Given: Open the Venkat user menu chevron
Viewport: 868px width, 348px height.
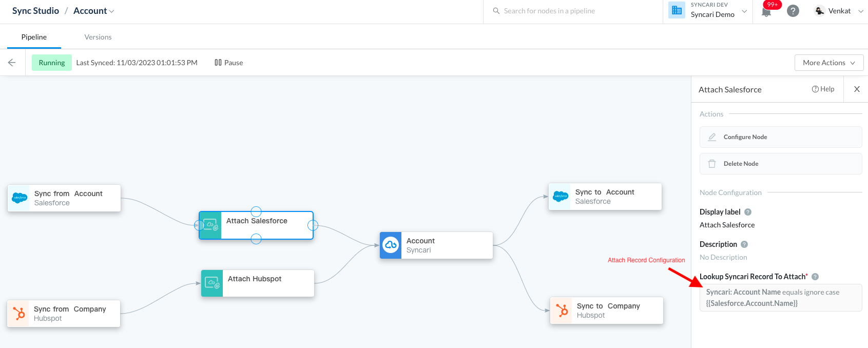Looking at the screenshot, I should (x=861, y=11).
